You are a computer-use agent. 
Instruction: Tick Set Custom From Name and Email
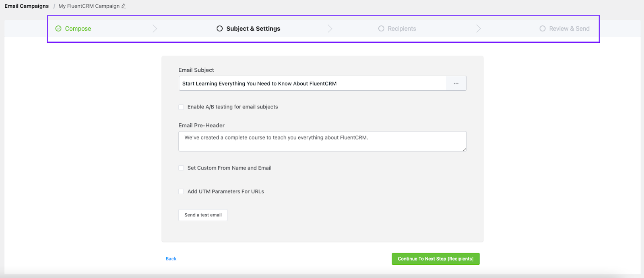click(x=181, y=168)
